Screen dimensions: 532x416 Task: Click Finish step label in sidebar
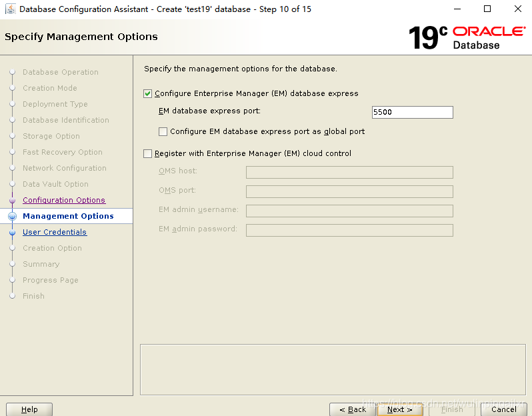click(33, 296)
